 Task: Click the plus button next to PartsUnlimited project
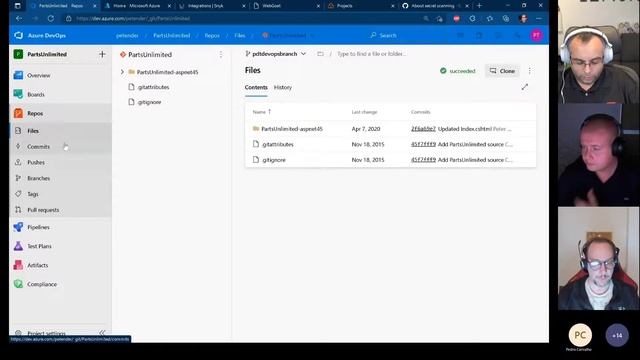(102, 54)
